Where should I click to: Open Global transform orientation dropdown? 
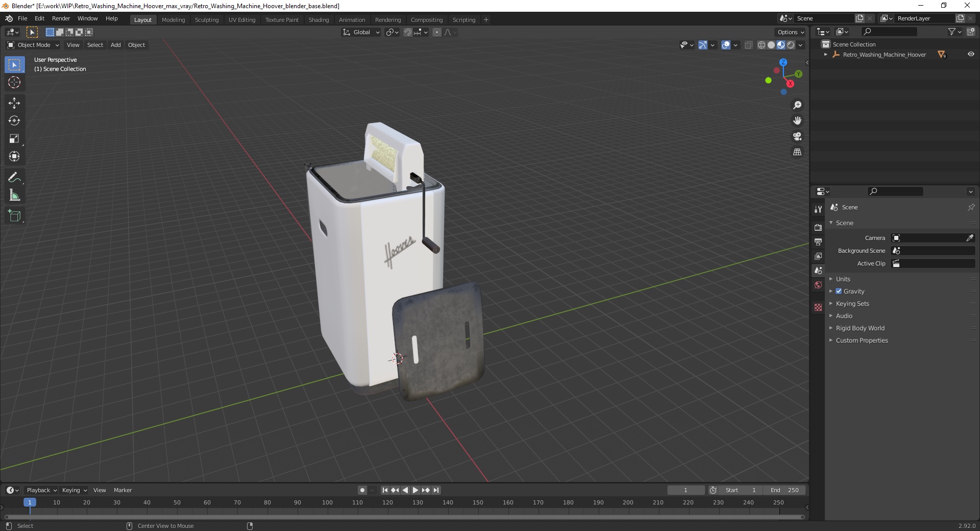tap(361, 32)
